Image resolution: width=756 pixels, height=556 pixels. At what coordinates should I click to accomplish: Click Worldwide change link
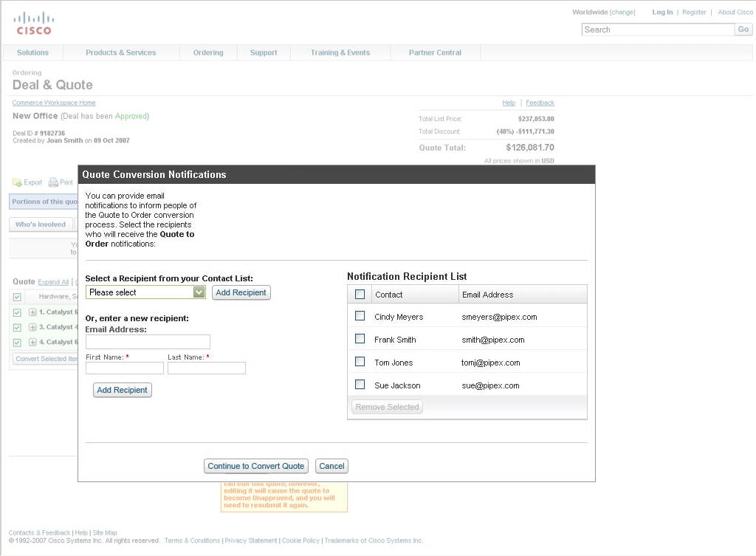pos(622,12)
